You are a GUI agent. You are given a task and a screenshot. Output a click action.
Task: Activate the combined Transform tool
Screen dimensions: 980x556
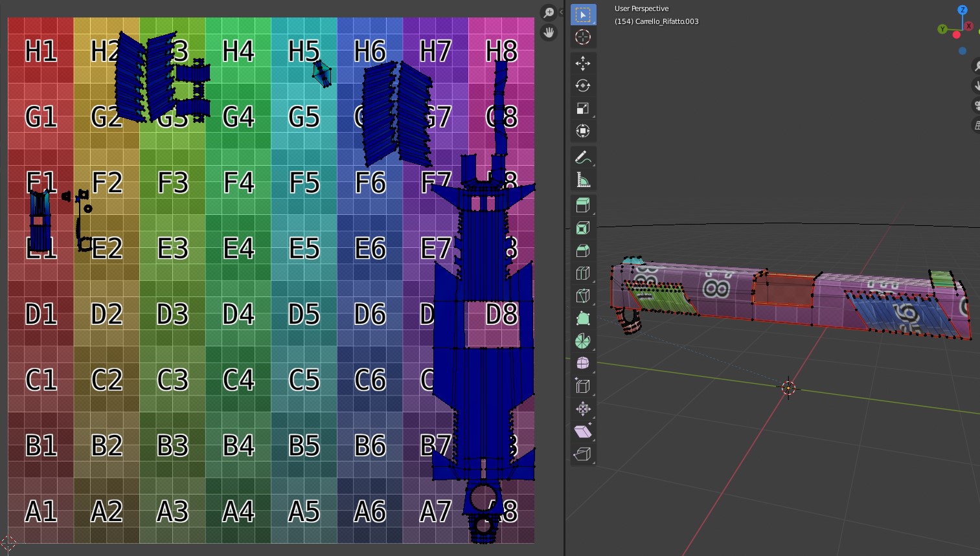tap(583, 131)
